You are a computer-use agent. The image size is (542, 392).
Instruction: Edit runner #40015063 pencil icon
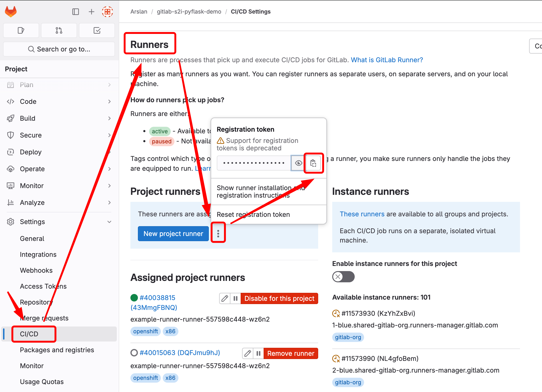tap(247, 353)
